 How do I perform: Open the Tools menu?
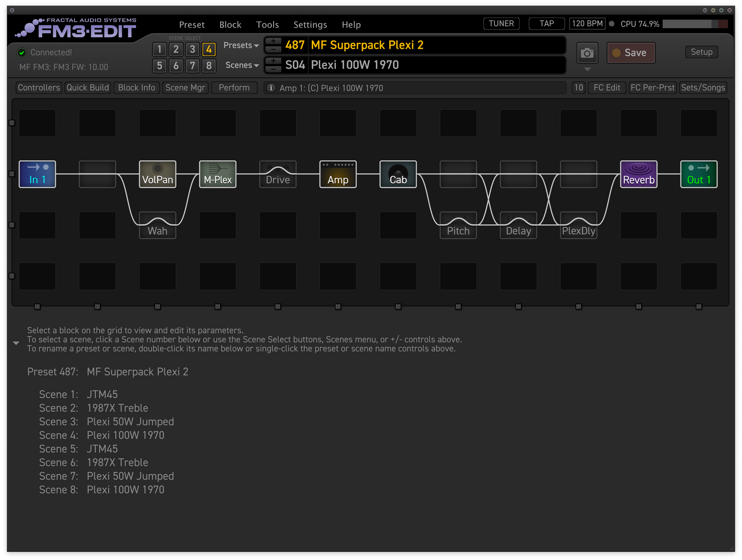[x=267, y=24]
